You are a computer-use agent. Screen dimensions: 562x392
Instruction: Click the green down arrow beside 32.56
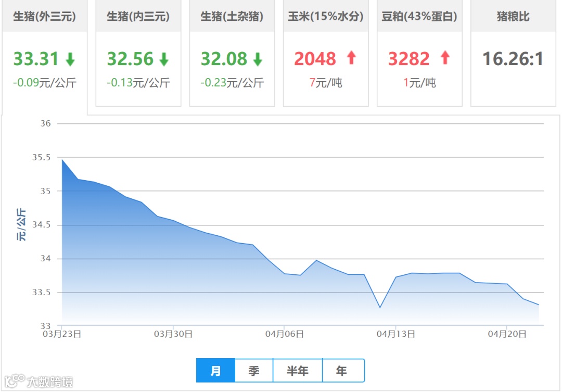point(164,59)
